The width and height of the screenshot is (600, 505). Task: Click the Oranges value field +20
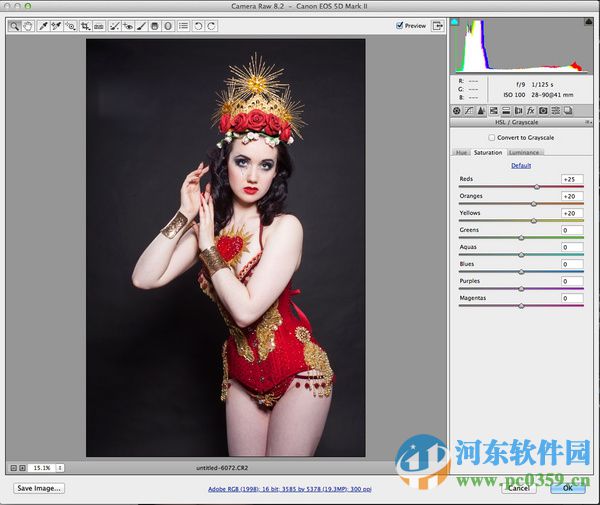point(572,196)
